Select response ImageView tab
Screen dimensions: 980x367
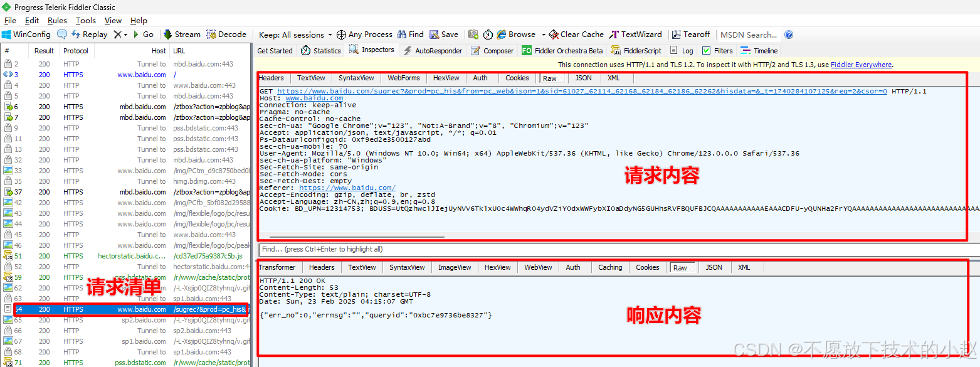pos(455,267)
